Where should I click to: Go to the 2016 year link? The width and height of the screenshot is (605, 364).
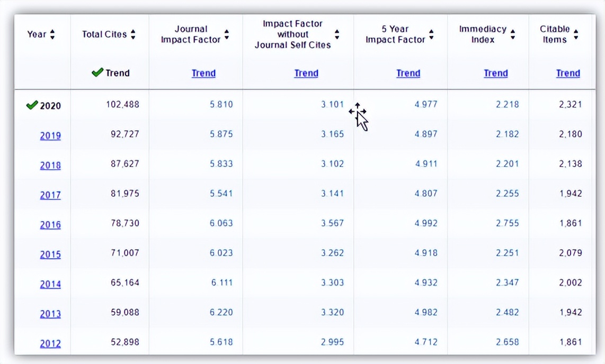50,224
